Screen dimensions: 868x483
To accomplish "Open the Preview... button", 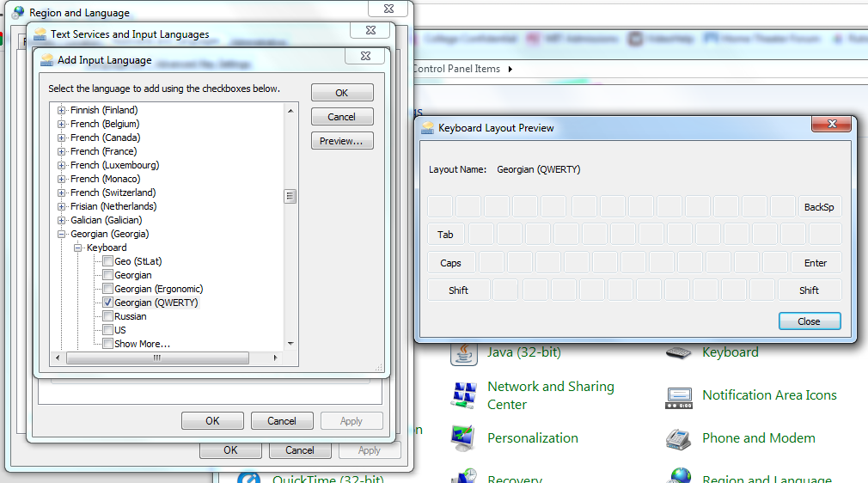I will 342,141.
